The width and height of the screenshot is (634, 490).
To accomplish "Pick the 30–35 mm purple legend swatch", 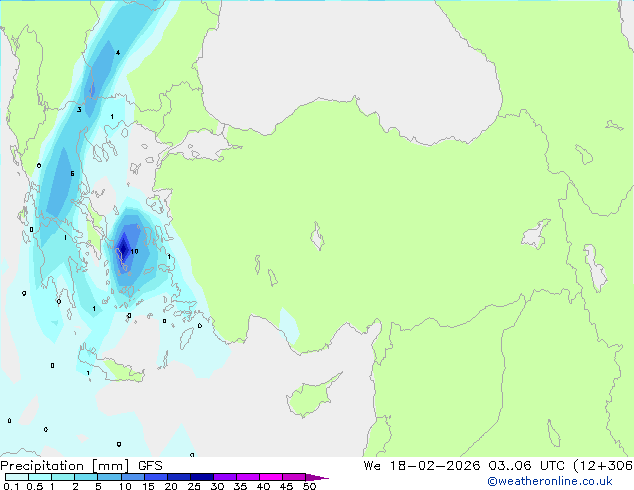I will (x=224, y=477).
